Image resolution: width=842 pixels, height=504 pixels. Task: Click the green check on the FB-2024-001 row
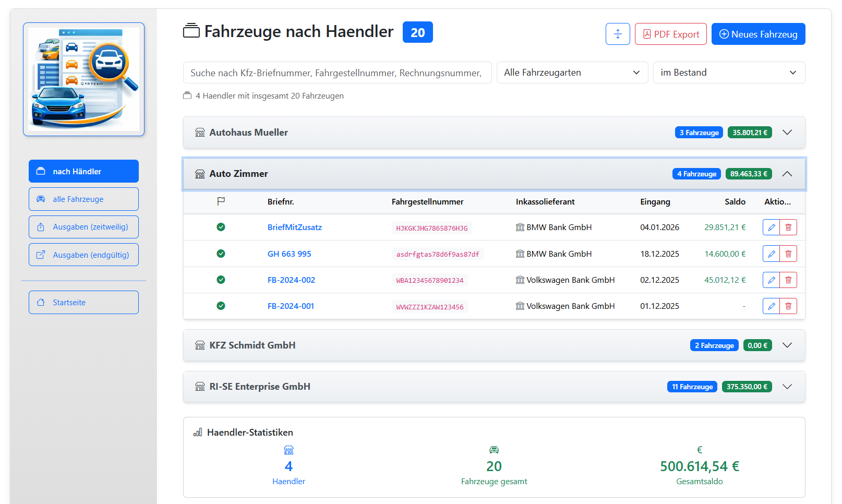pos(221,306)
